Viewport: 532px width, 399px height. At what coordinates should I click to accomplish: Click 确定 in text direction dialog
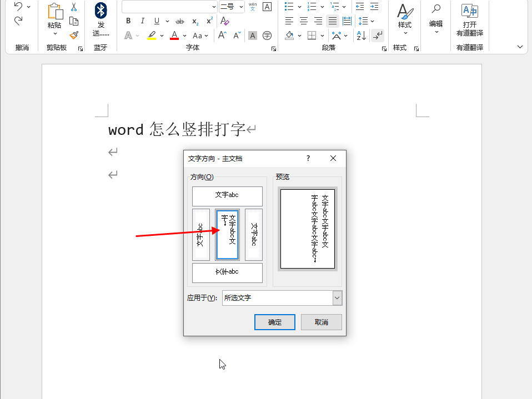tap(275, 322)
